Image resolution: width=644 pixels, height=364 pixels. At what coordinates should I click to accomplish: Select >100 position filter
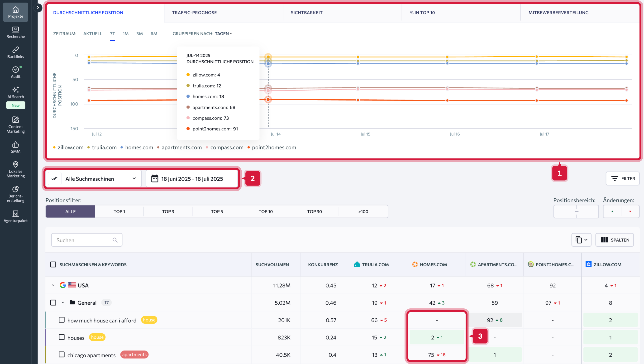(x=363, y=211)
